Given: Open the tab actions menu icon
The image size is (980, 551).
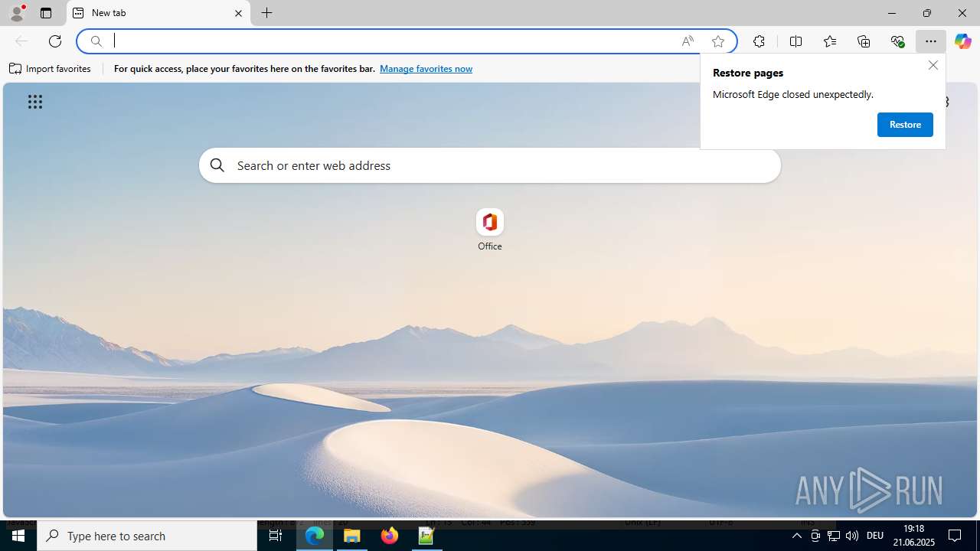Looking at the screenshot, I should [x=46, y=13].
